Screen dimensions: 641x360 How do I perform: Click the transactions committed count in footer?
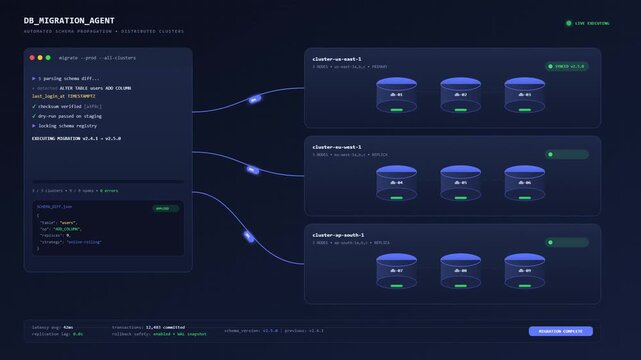click(165, 327)
